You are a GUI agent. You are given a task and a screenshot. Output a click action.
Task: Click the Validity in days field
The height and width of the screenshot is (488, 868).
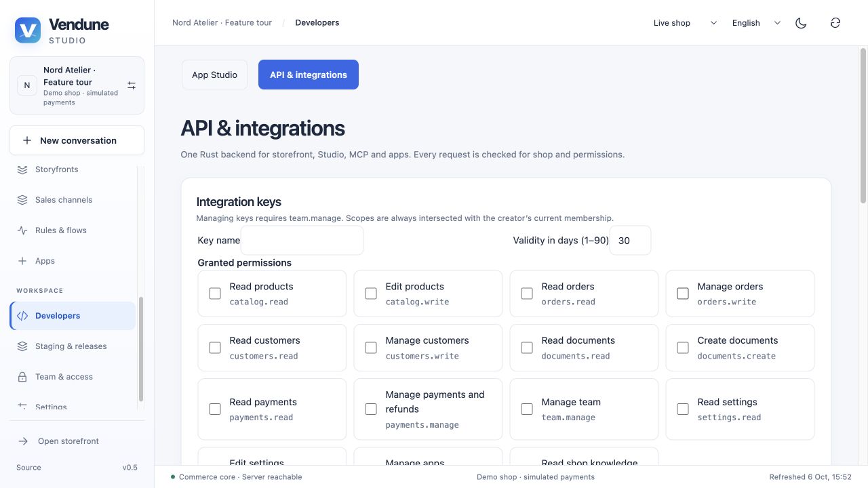[x=630, y=241]
